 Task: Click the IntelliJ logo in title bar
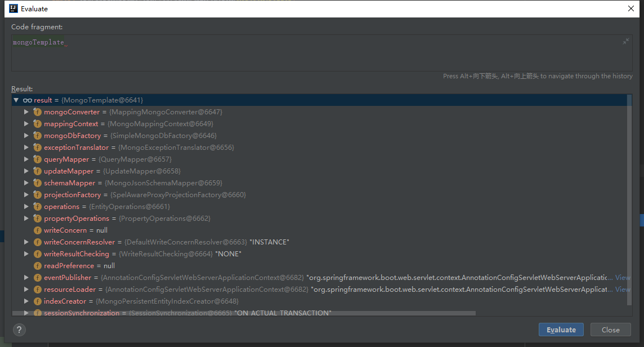[x=14, y=8]
